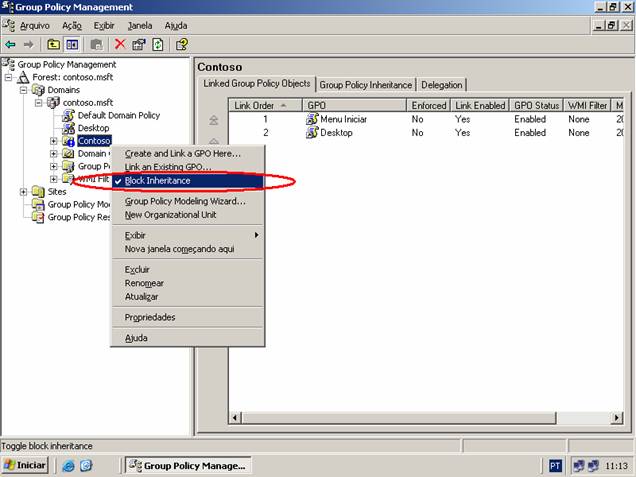
Task: Open Internet Explorer from quick launch
Action: tap(68, 465)
